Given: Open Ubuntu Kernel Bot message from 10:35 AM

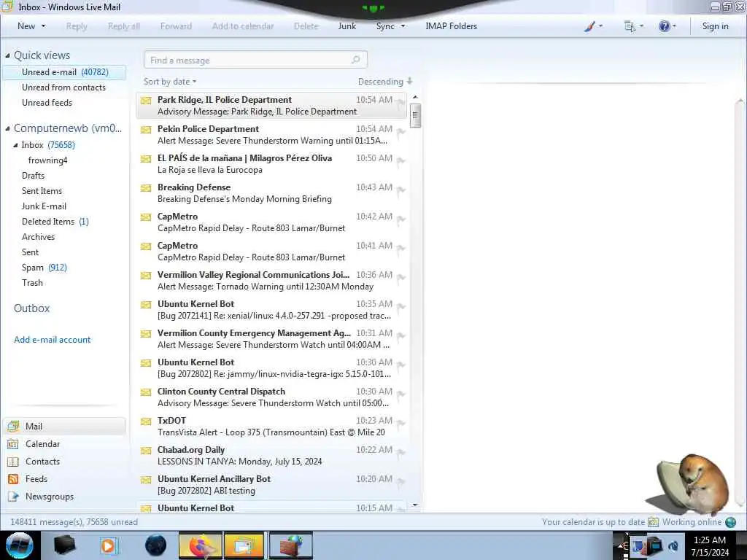Looking at the screenshot, I should (271, 310).
